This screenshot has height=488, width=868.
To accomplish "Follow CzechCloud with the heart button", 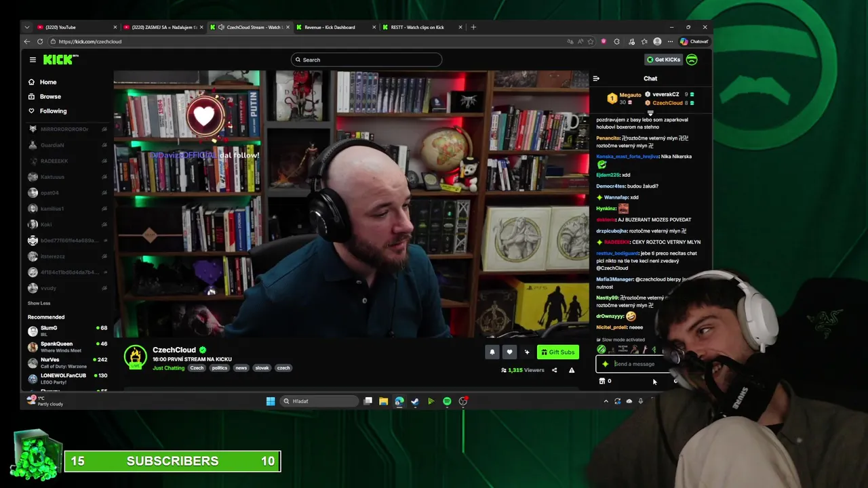I will 509,352.
